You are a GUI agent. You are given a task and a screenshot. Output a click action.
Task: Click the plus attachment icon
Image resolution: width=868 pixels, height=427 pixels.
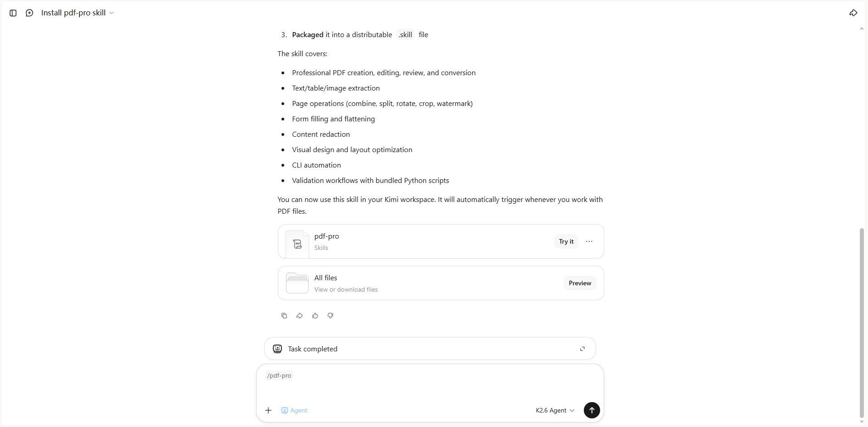pyautogui.click(x=268, y=410)
